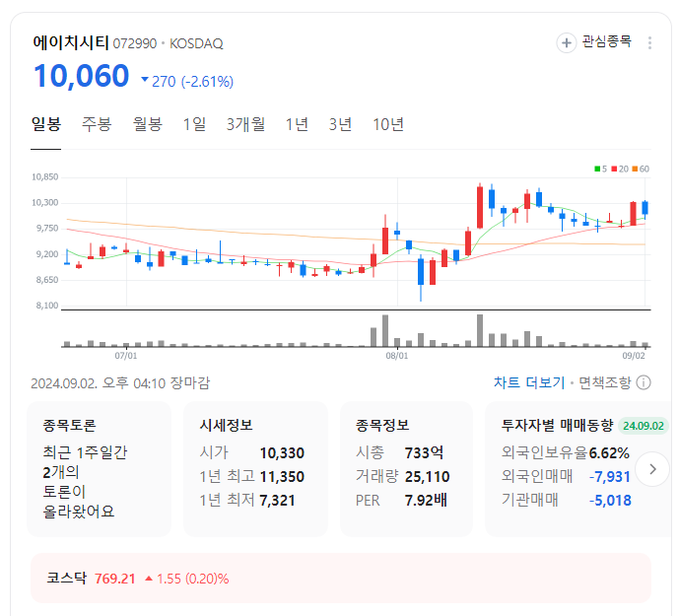Viewport: 679px width, 616px height.
Task: Click the 2024.09.02 market close timestamp
Action: point(120,383)
